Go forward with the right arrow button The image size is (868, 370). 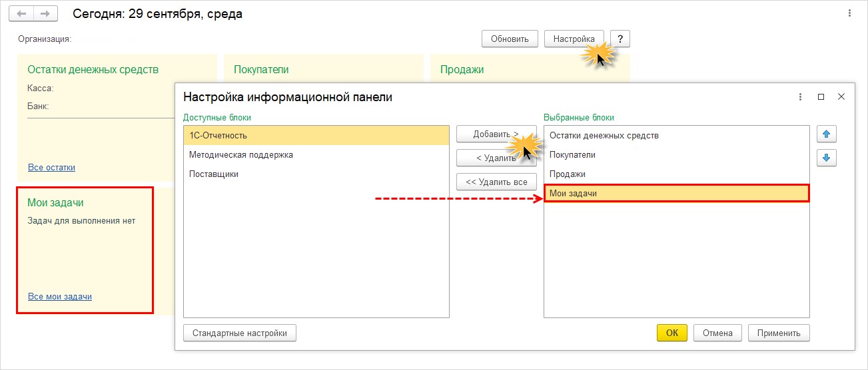(x=45, y=13)
